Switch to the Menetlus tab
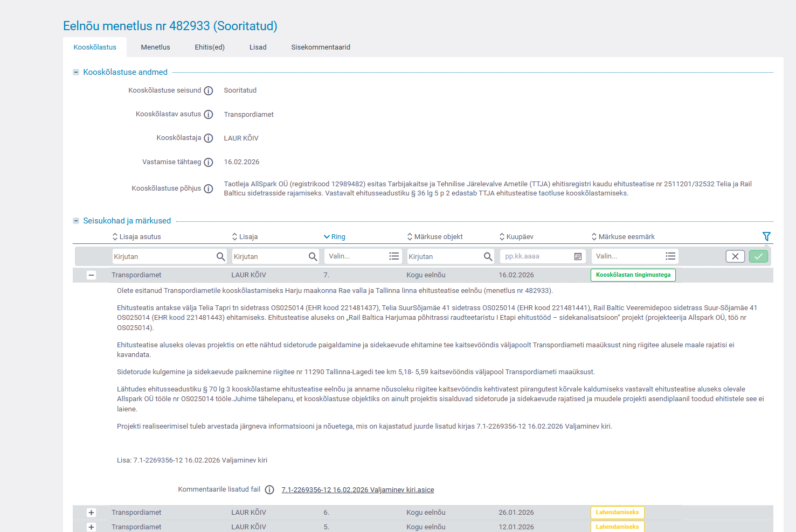 coord(155,47)
